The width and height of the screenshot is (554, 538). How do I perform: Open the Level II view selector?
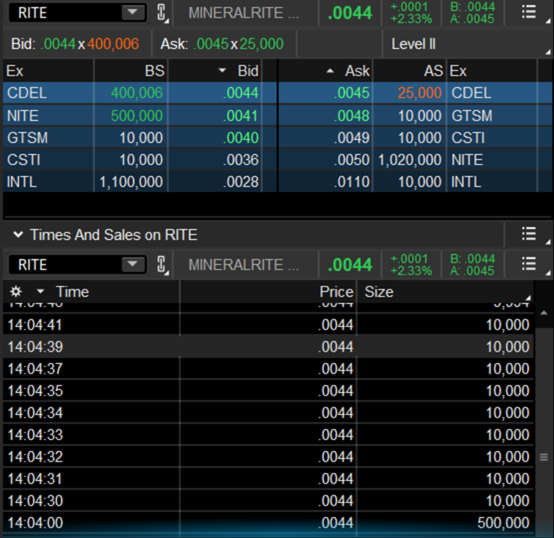point(467,44)
